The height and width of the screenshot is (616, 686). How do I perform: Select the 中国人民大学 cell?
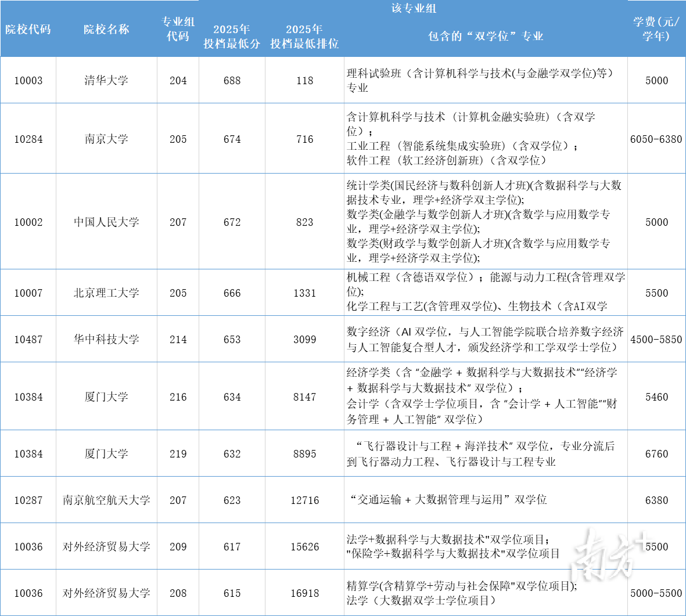pyautogui.click(x=106, y=222)
